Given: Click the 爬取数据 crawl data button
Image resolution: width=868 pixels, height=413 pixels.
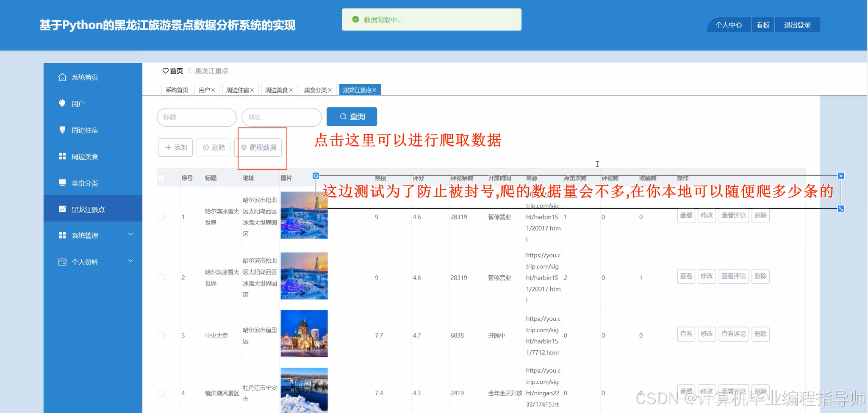Looking at the screenshot, I should [x=260, y=147].
